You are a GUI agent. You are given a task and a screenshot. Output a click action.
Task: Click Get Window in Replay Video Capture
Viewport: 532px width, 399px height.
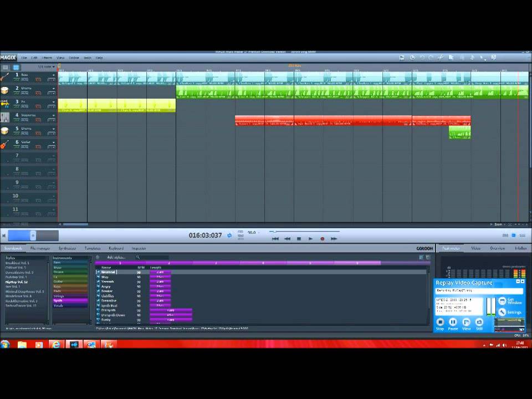[x=510, y=301]
